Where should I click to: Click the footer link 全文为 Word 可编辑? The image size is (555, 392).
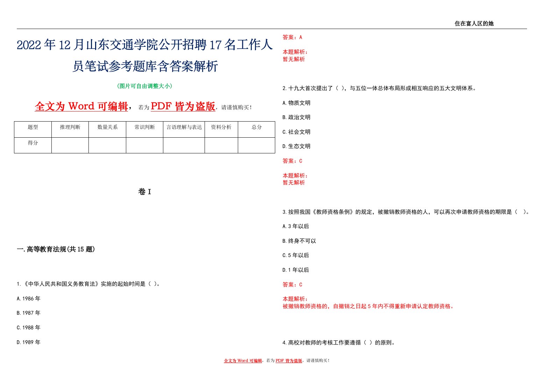tap(243, 361)
